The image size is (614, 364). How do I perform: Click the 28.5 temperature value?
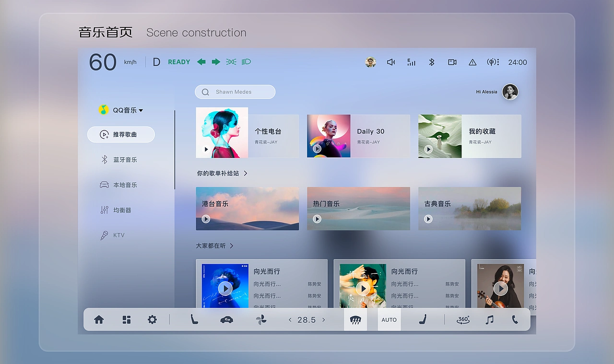307,320
